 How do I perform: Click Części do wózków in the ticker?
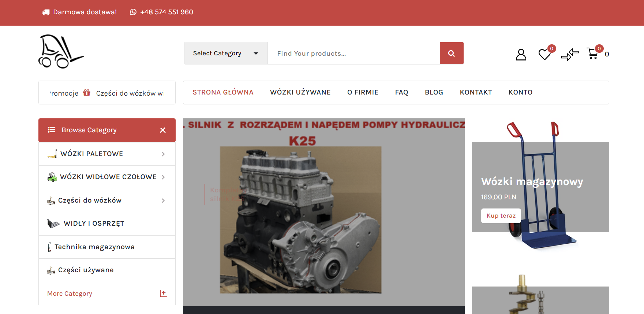click(130, 93)
